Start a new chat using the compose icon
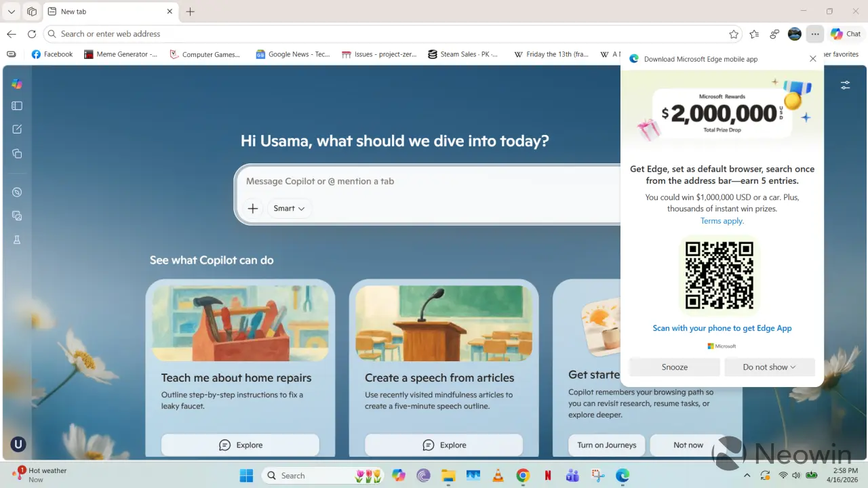 click(16, 129)
